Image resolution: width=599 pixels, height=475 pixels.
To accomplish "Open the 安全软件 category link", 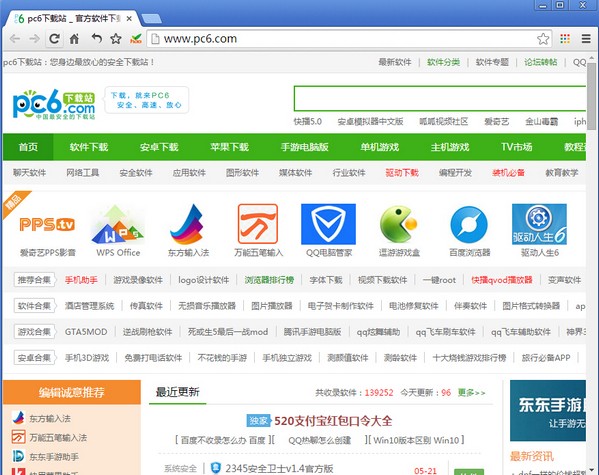I will (136, 173).
